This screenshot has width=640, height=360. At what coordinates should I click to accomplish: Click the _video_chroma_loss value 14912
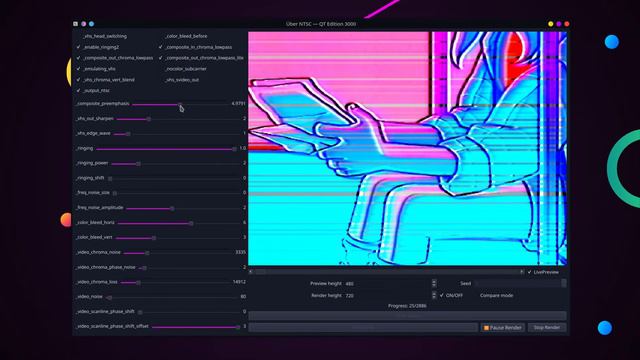pos(239,282)
